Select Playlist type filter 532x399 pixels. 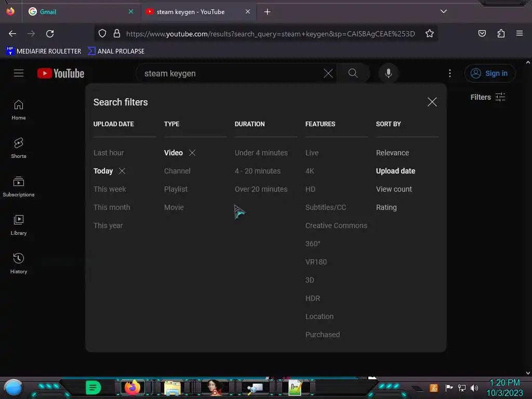pos(176,189)
